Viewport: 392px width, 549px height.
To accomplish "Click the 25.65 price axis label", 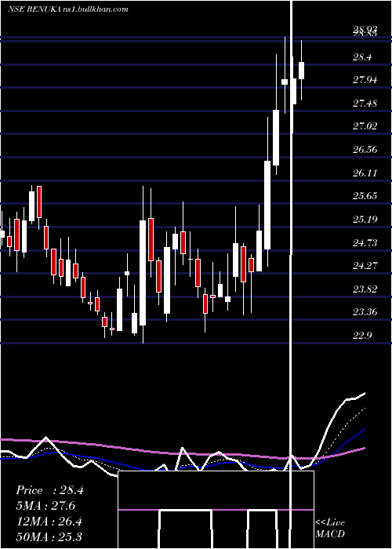I will [x=365, y=196].
